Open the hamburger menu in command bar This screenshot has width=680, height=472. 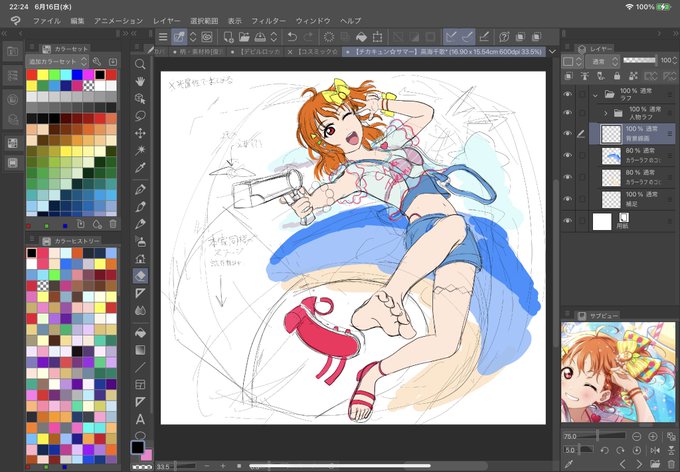point(163,37)
